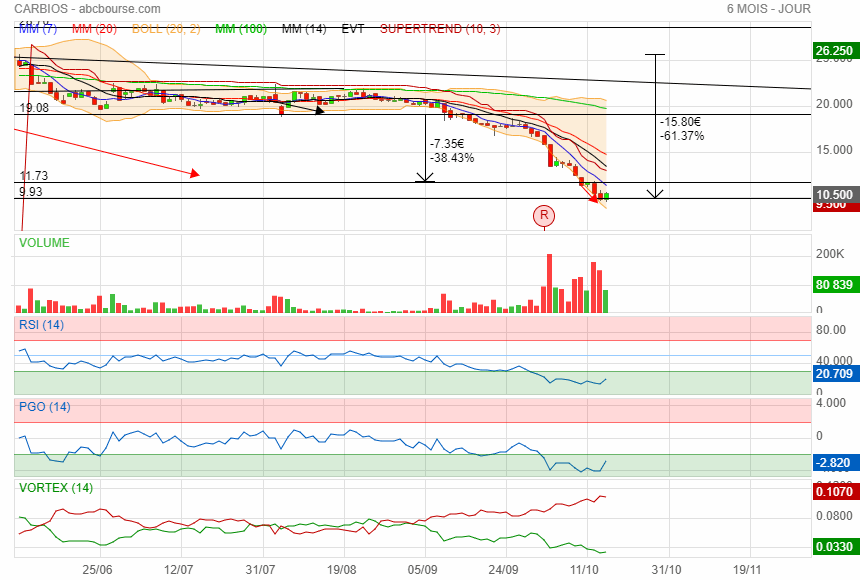Click the 10.500 current price tag
This screenshot has height=580, width=860.
pos(834,195)
